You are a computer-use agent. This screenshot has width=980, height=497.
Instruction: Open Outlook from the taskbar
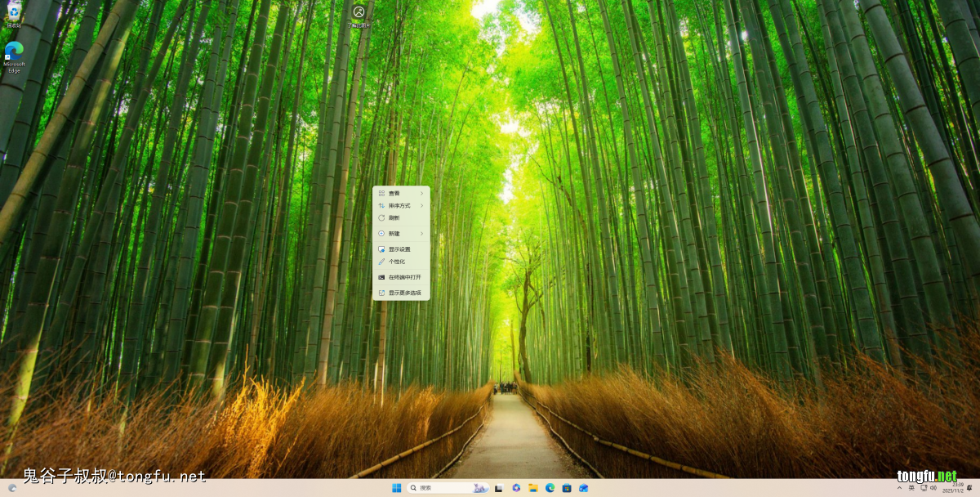[x=584, y=488]
